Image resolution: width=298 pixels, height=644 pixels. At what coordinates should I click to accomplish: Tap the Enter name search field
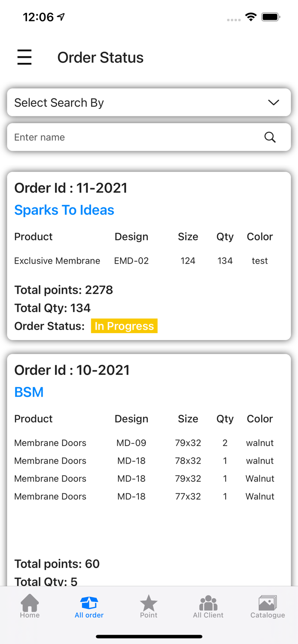129,137
